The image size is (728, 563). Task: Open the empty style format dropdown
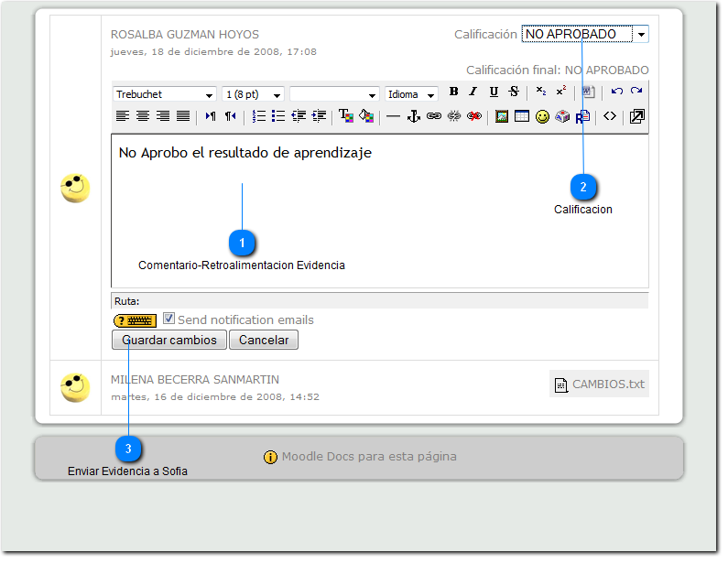point(334,94)
